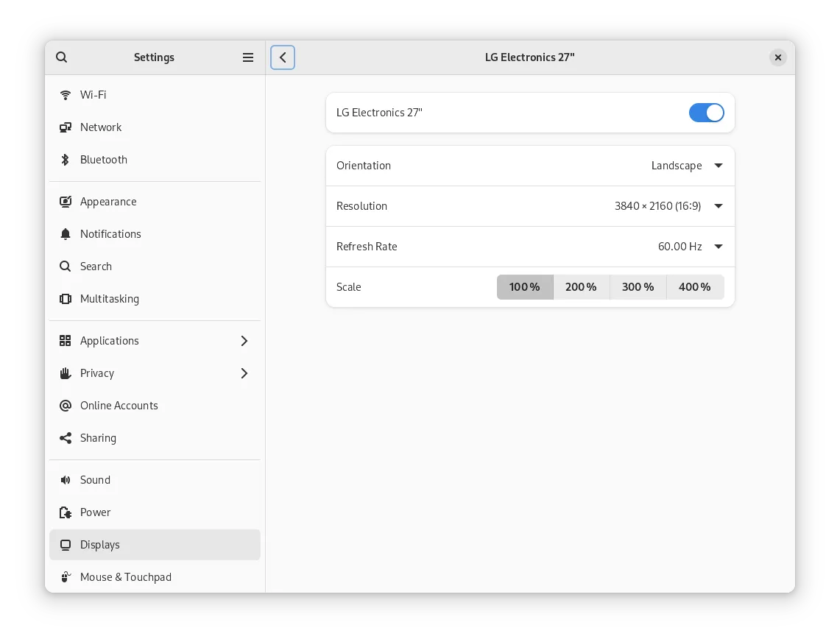Disable the LG Electronics 27" display switch
Screen dimensions: 840x642
706,113
